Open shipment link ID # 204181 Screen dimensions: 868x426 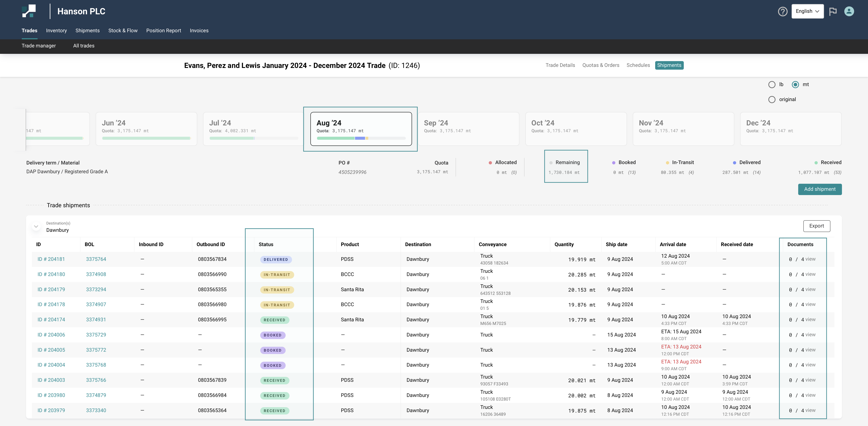point(51,259)
